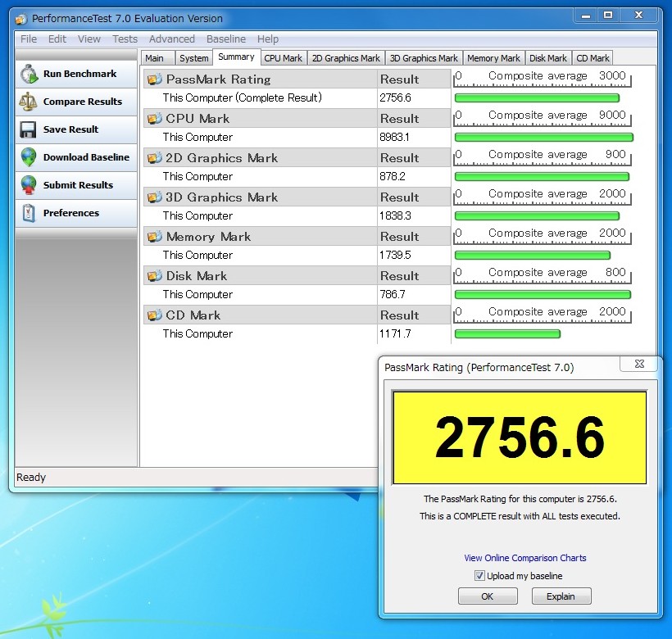Open the File menu
672x639 pixels.
tap(29, 39)
